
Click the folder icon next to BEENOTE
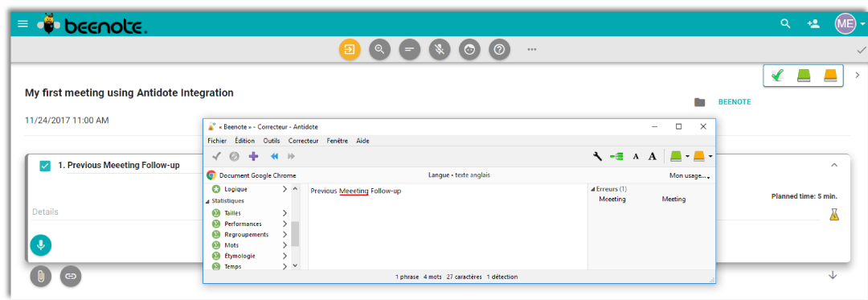point(700,102)
